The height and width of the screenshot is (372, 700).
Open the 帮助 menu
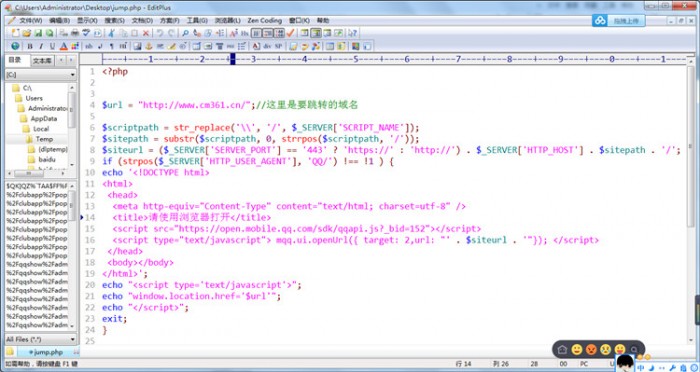click(323, 21)
